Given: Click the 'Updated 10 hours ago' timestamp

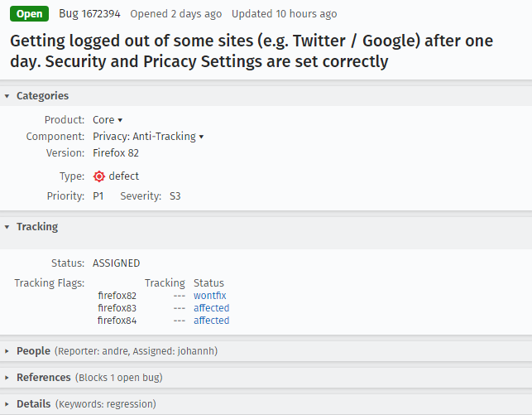Looking at the screenshot, I should [284, 14].
